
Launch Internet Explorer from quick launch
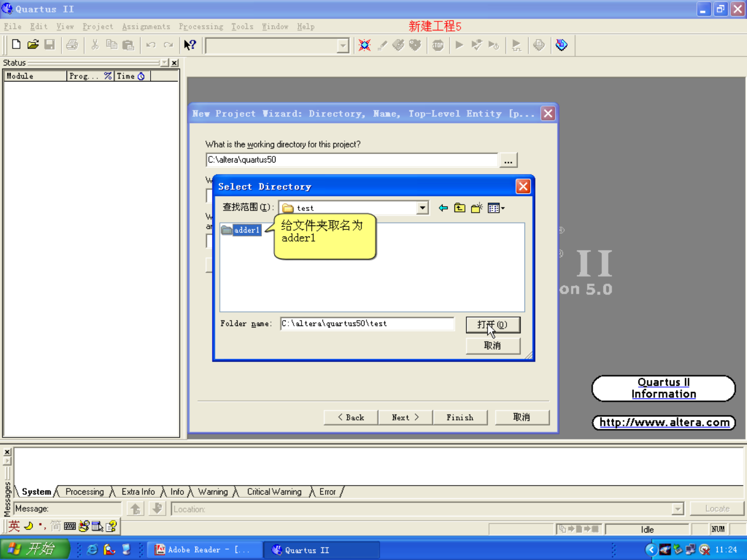point(92,549)
